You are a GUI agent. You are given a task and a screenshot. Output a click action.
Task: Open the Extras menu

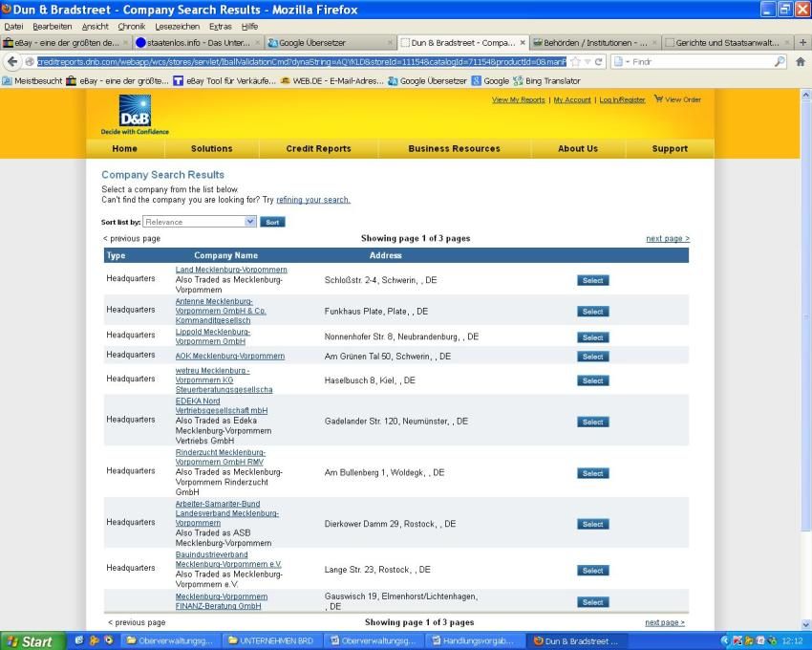coord(220,27)
